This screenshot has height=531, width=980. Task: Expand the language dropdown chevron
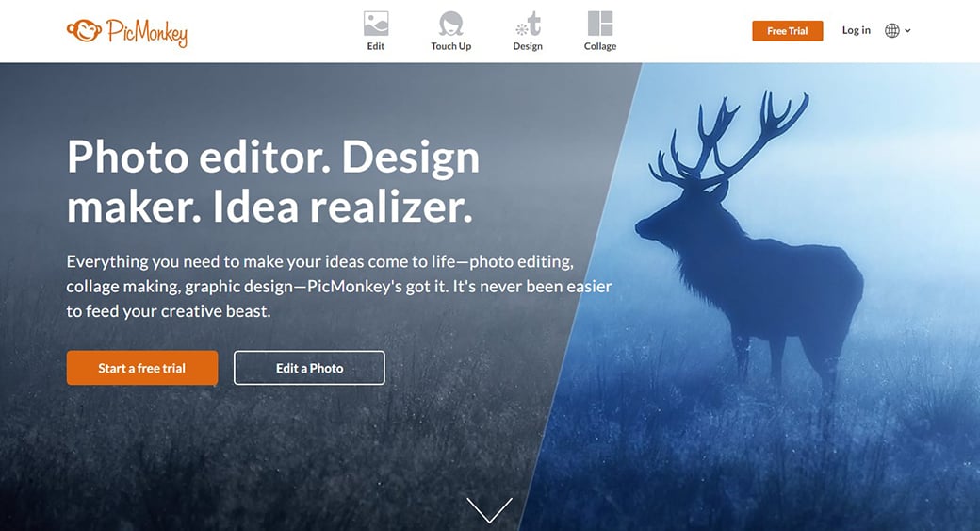[907, 30]
